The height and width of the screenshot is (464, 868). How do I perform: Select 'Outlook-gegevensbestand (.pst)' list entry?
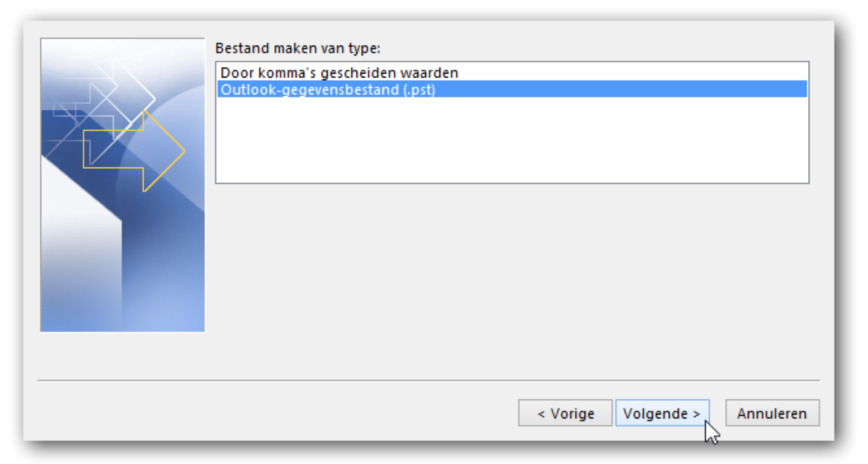(512, 89)
